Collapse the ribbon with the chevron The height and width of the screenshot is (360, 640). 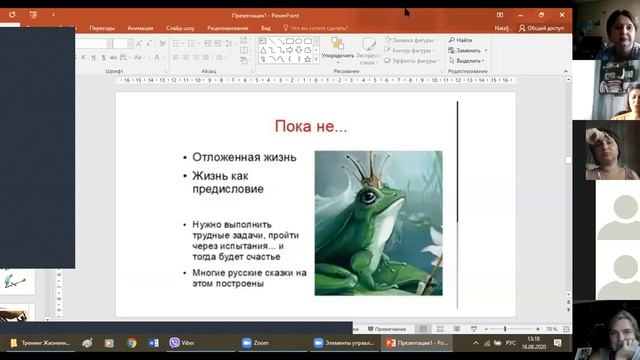coord(566,71)
